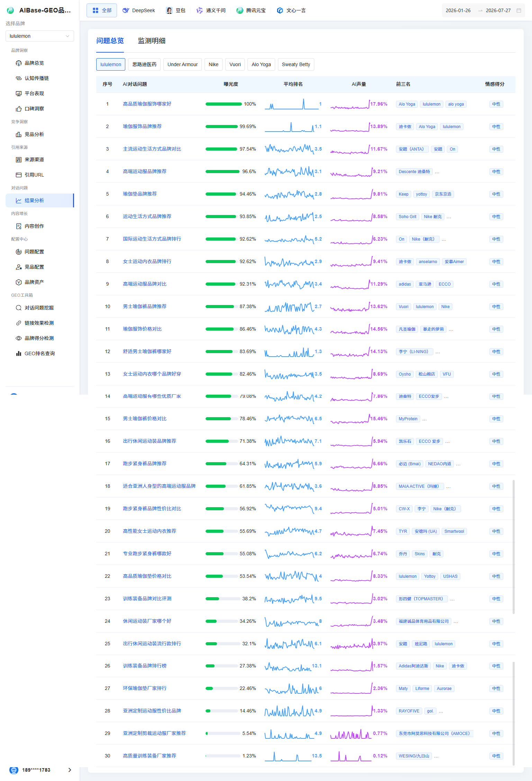Expand the user account chevron arrow

70,770
